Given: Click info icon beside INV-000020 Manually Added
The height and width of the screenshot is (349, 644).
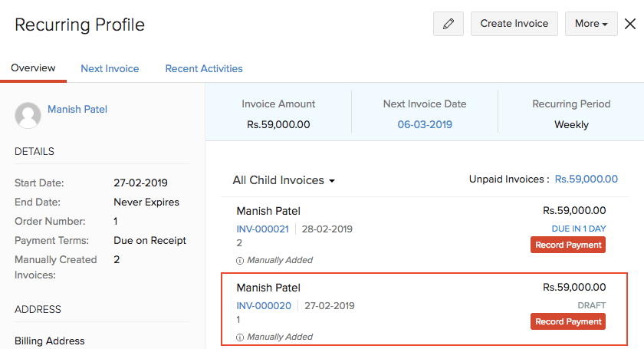Looking at the screenshot, I should [x=240, y=337].
